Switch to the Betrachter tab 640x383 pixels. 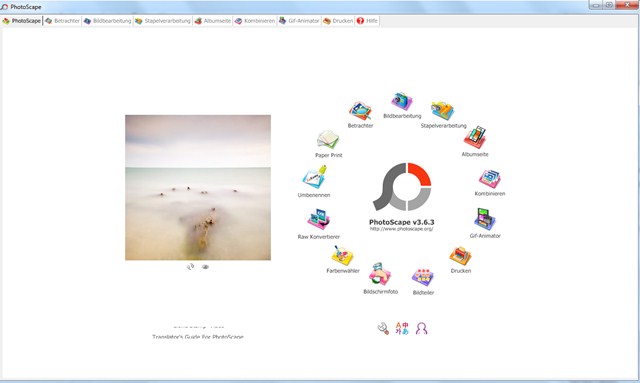[62, 21]
